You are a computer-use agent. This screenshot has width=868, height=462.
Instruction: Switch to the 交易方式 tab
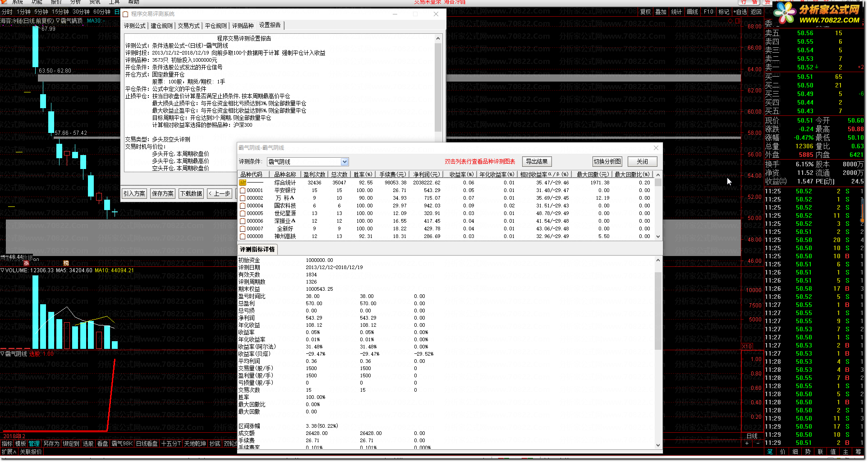(x=188, y=26)
